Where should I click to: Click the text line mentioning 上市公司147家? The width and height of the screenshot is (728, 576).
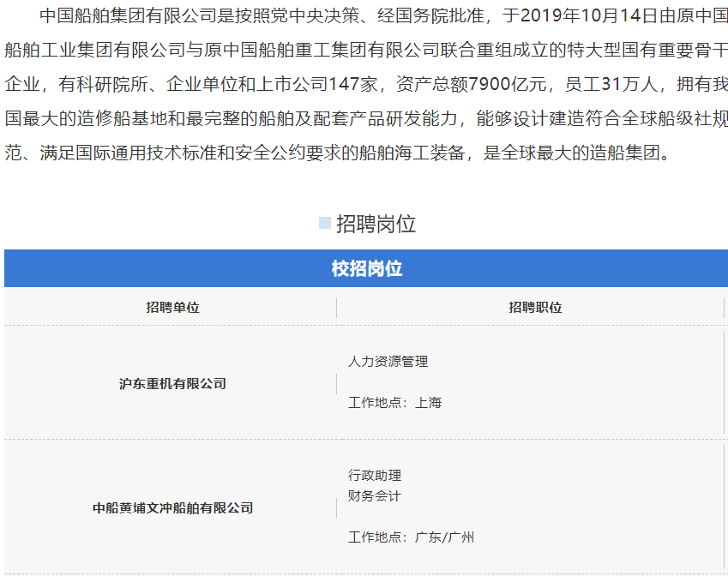[366, 85]
